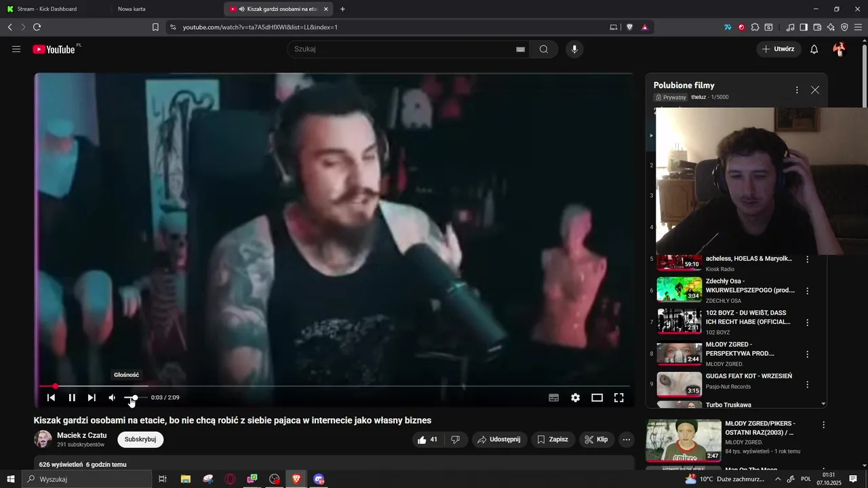Switch to Nowa karta tab

pos(132,9)
